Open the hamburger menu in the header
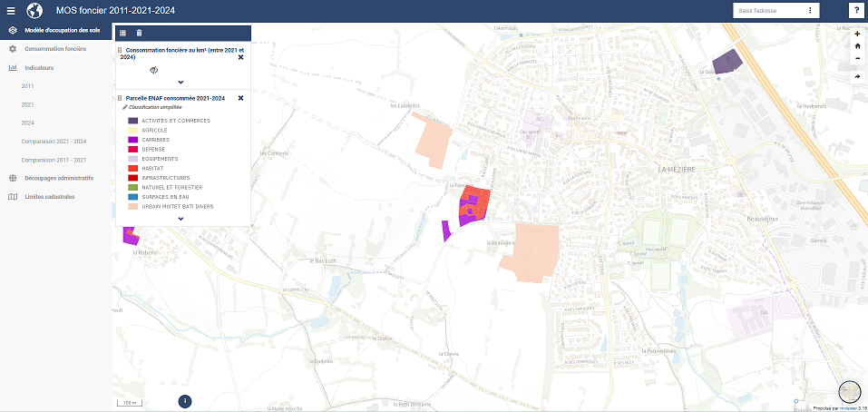868x412 pixels. click(9, 11)
